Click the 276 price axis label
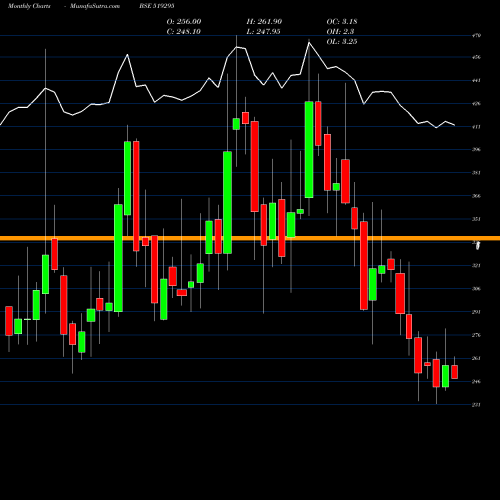500x500 pixels. pyautogui.click(x=476, y=335)
